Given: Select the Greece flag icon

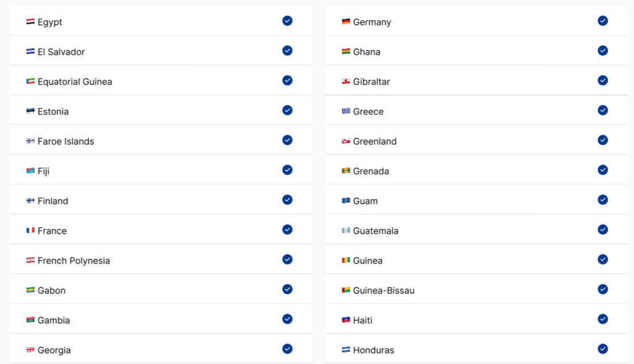Looking at the screenshot, I should [346, 112].
